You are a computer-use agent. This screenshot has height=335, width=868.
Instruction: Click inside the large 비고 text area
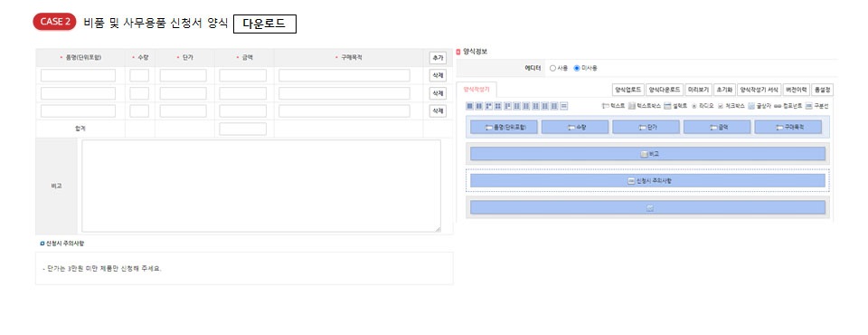click(261, 186)
